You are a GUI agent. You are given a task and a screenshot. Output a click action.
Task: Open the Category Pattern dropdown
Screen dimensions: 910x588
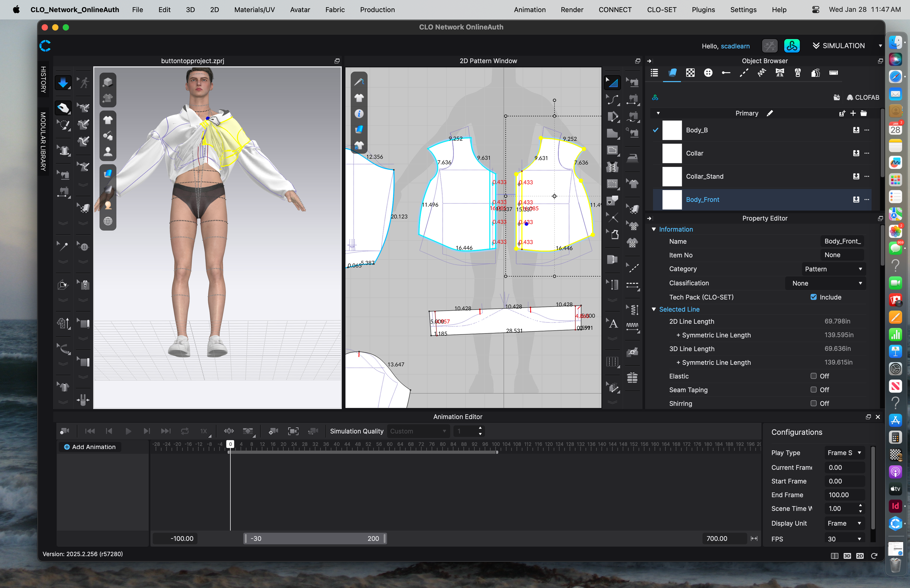[x=833, y=269]
